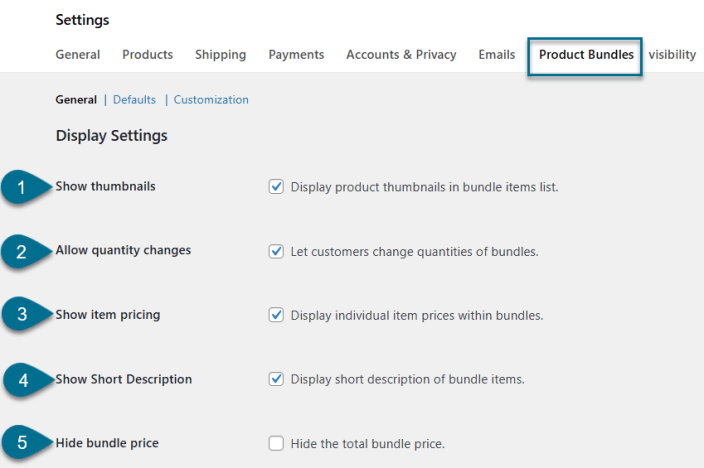
Task: Click the numbered marker 1 badge
Action: pyautogui.click(x=21, y=187)
